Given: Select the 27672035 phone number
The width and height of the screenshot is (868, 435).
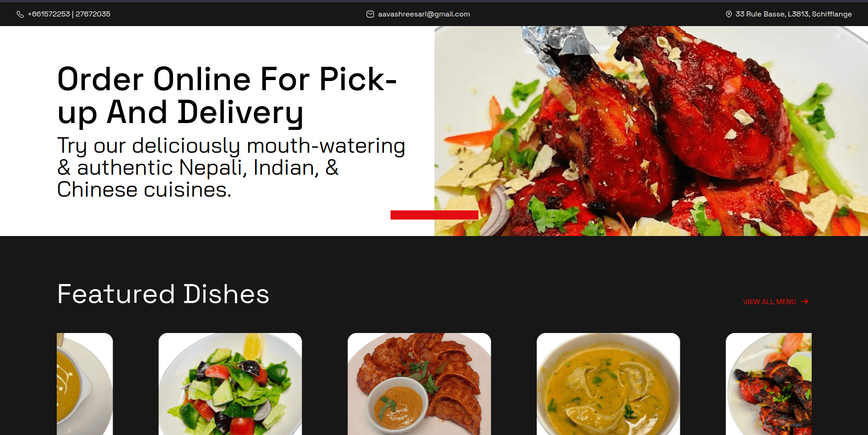Looking at the screenshot, I should click(93, 14).
